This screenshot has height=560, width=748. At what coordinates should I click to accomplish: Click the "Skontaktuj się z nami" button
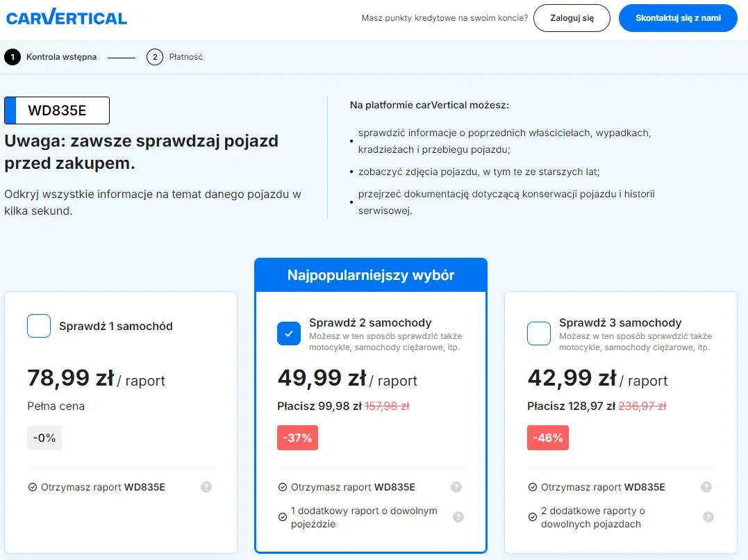(678, 18)
